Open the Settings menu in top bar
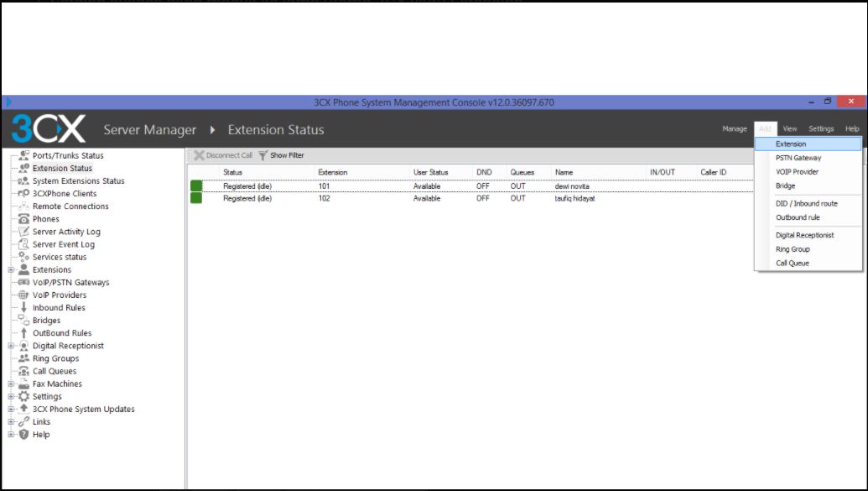 tap(821, 128)
